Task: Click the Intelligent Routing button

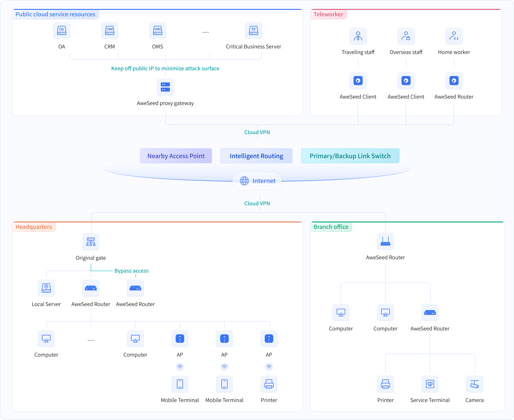Action: click(257, 156)
